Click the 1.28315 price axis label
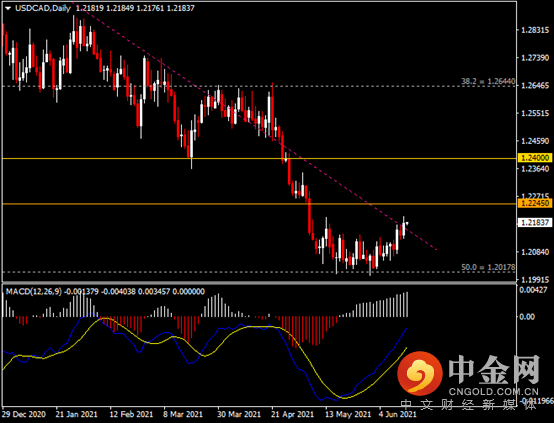 [x=535, y=30]
